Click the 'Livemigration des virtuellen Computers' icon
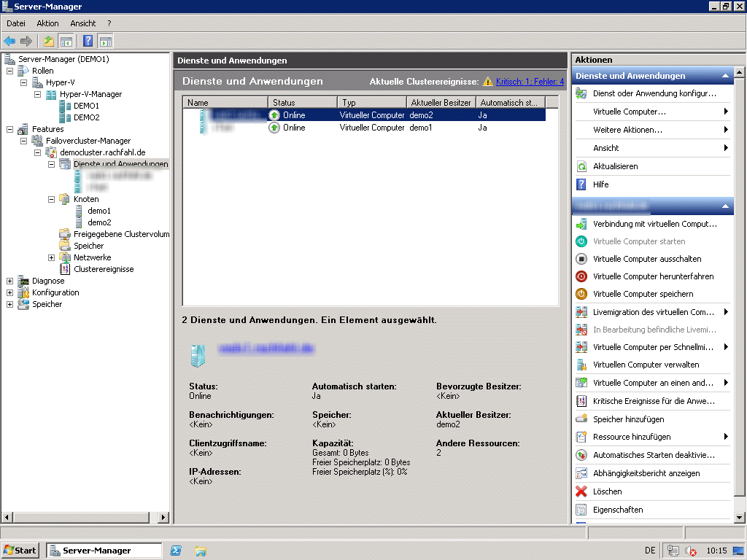This screenshot has width=747, height=560. pos(581,312)
